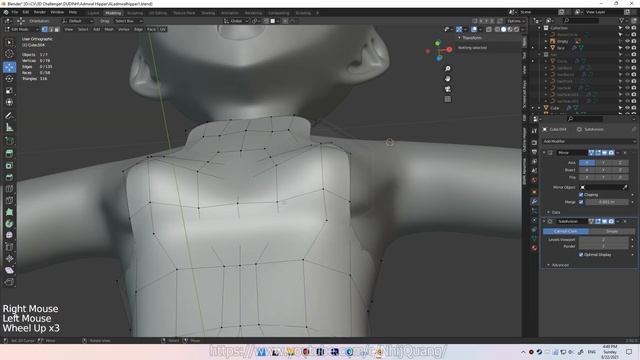
Task: Click the Merge distance value field
Action: tap(607, 202)
